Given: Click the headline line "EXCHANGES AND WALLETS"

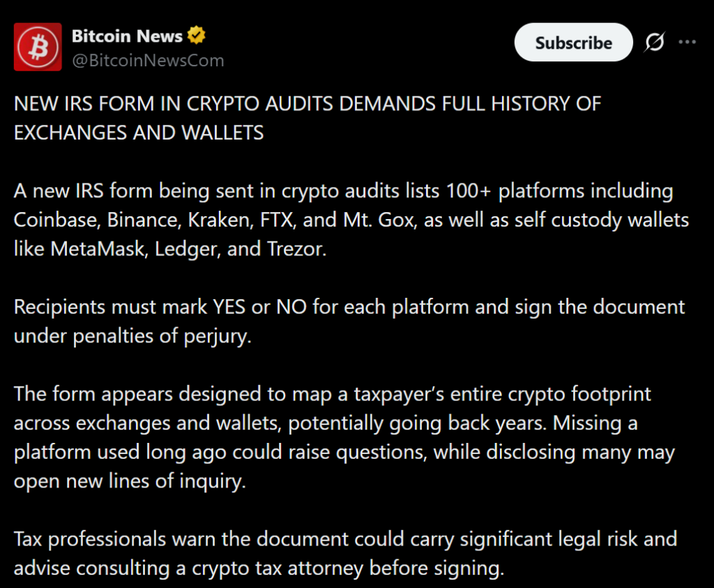Looking at the screenshot, I should [x=139, y=133].
